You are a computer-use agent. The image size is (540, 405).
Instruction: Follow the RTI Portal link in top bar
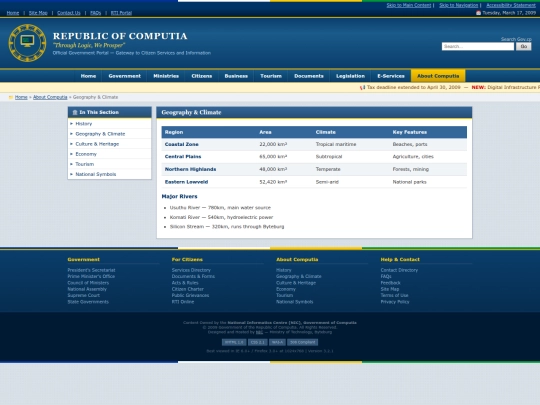pos(121,13)
